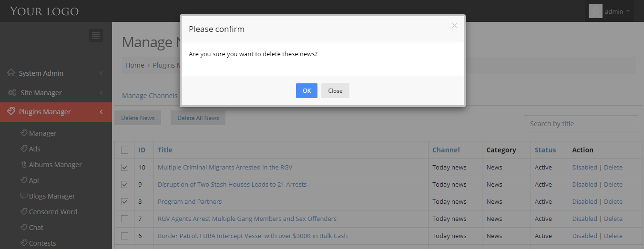Viewport: 644px width, 249px height.
Task: Uncheck the checkbox for news ID 10
Action: coord(125,167)
